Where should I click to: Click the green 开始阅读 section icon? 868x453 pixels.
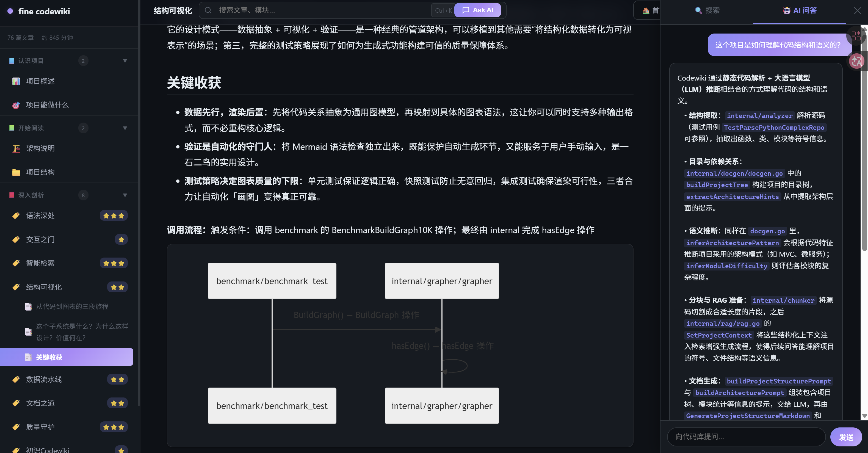pyautogui.click(x=12, y=128)
